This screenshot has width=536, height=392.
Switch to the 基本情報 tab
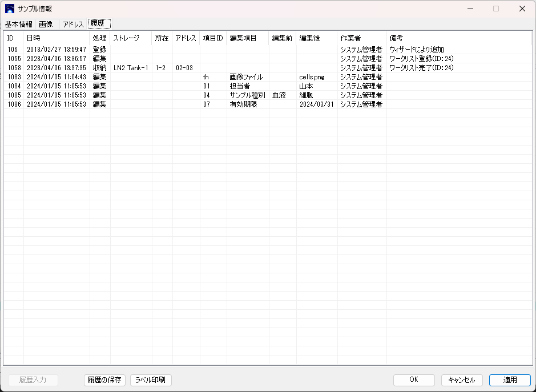[19, 25]
